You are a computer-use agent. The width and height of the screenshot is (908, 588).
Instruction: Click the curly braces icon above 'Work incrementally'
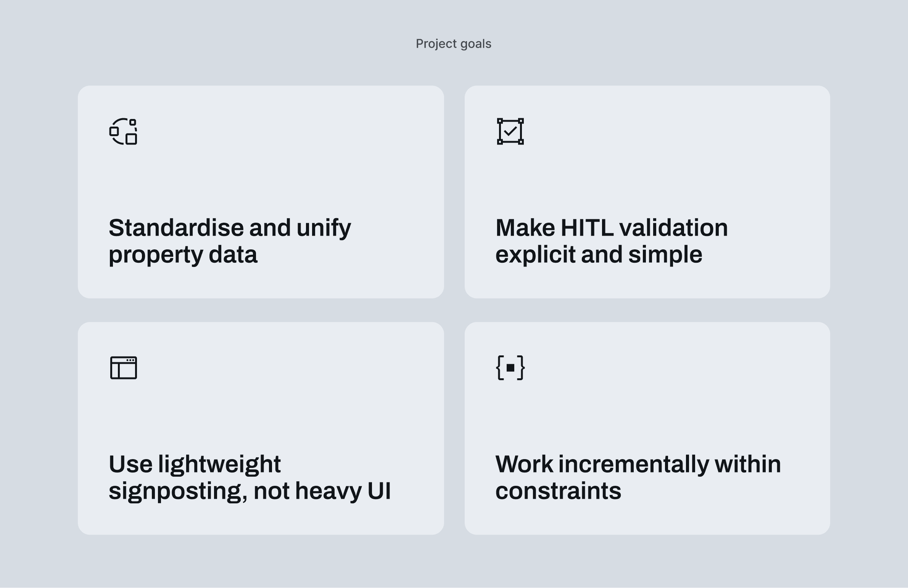tap(510, 368)
